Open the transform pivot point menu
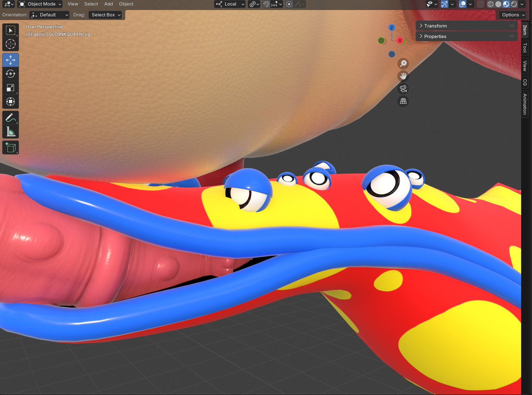The height and width of the screenshot is (395, 532). pyautogui.click(x=254, y=4)
